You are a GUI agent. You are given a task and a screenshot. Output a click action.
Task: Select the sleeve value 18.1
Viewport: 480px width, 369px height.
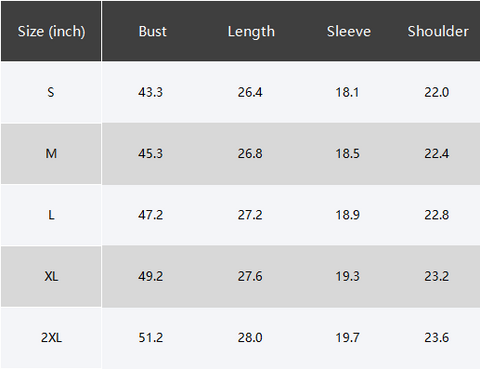(347, 92)
